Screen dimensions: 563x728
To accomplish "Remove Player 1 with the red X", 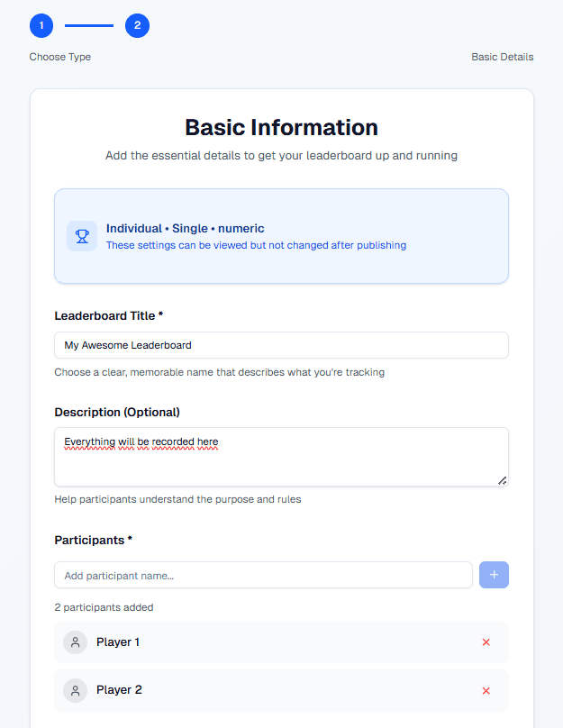I will coord(486,642).
